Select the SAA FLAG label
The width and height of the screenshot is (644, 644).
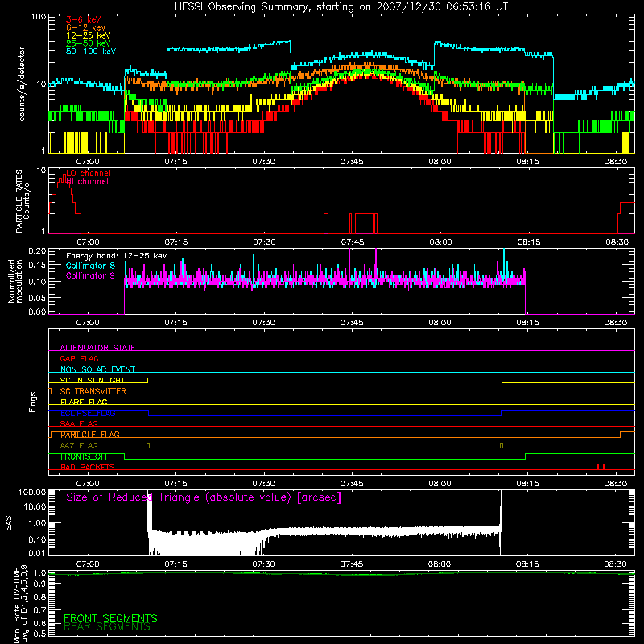pos(79,423)
